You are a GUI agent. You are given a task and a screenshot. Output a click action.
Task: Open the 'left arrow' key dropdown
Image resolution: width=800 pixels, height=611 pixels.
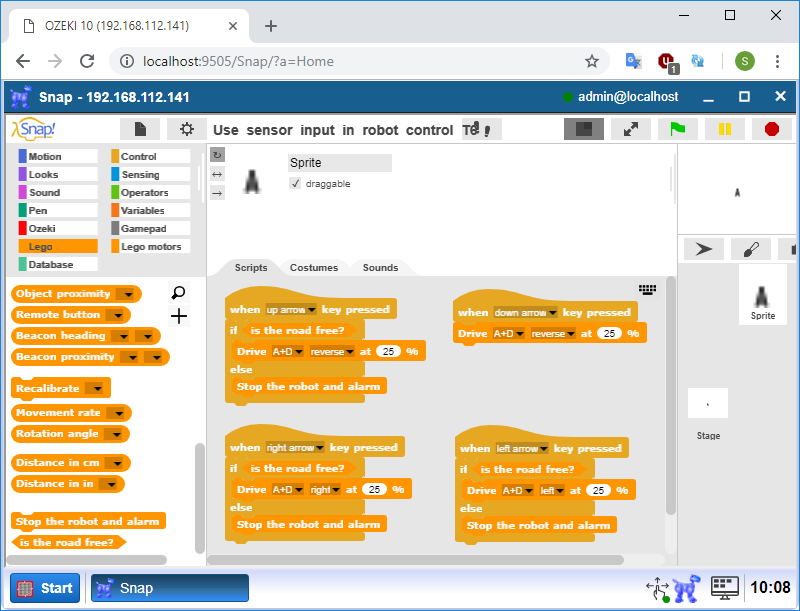click(522, 449)
